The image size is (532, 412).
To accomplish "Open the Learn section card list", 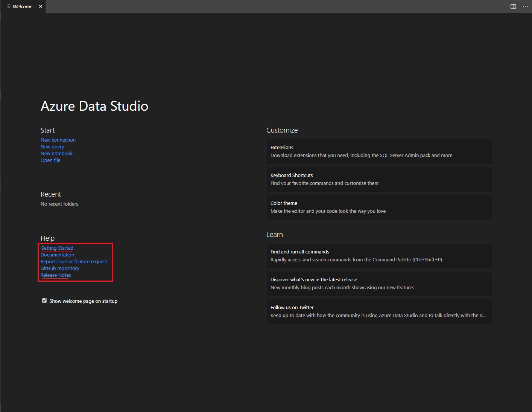I will pos(275,234).
